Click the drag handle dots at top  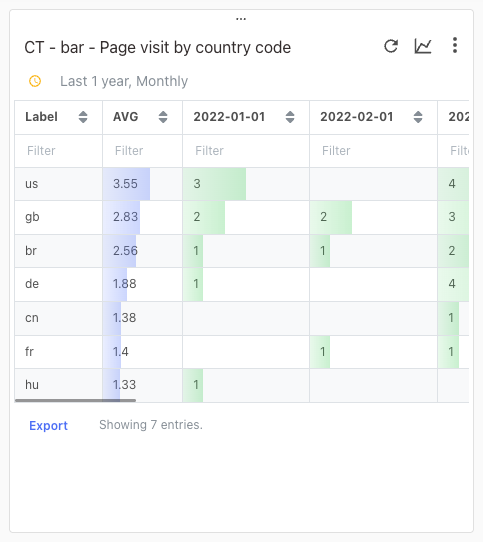pos(241,19)
